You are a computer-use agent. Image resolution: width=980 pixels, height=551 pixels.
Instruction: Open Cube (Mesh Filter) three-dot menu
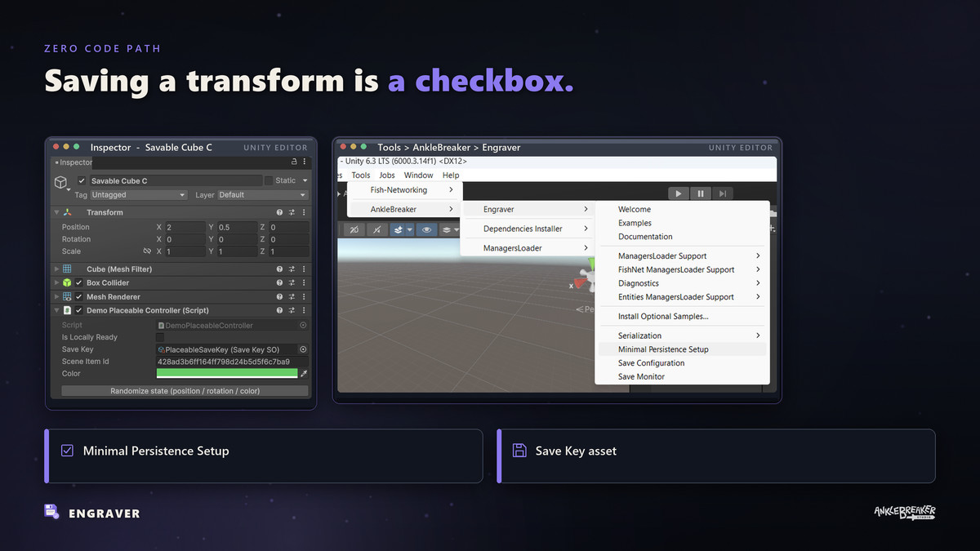303,269
